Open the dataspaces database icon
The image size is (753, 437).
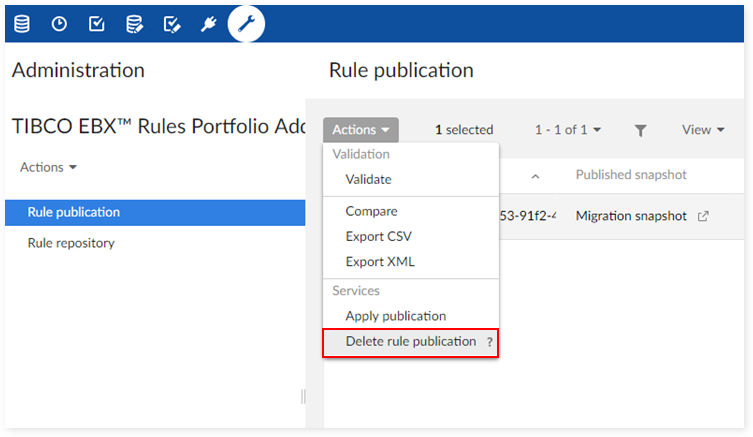coord(22,24)
